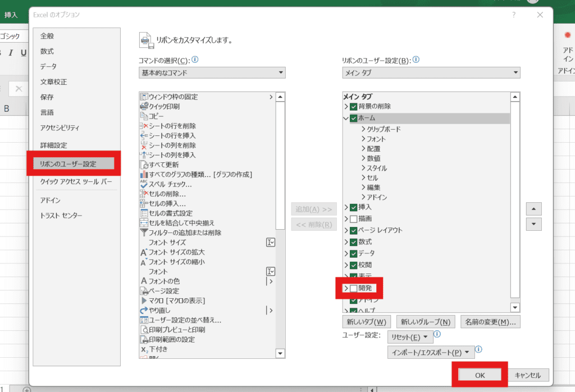The width and height of the screenshot is (575, 392).
Task: Click the filter add or remove icon
Action: [144, 233]
